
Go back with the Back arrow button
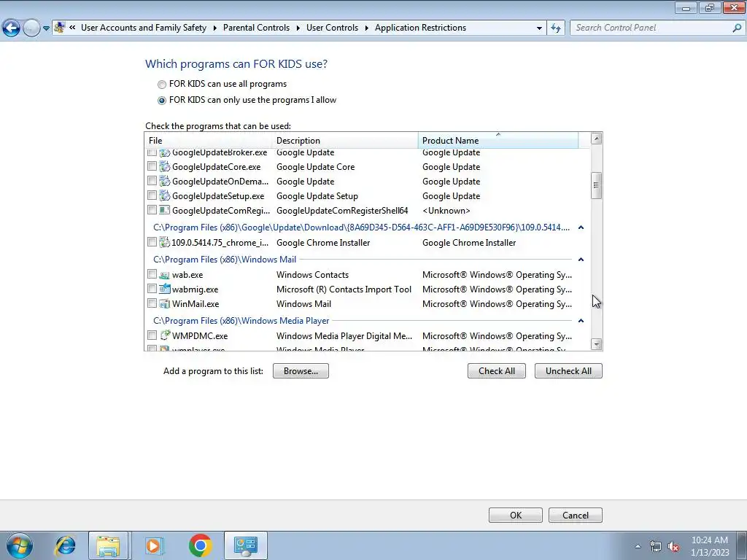[x=11, y=28]
